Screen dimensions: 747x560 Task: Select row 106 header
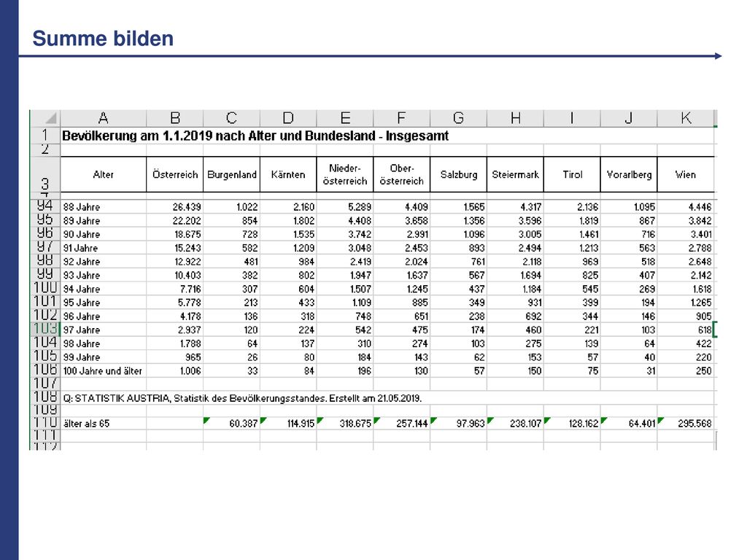click(45, 370)
